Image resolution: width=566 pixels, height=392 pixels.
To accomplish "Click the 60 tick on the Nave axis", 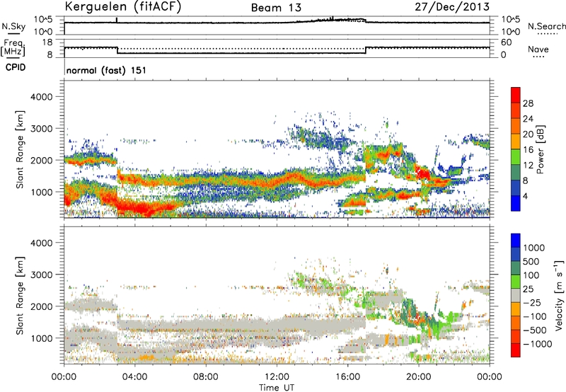I will [506, 42].
